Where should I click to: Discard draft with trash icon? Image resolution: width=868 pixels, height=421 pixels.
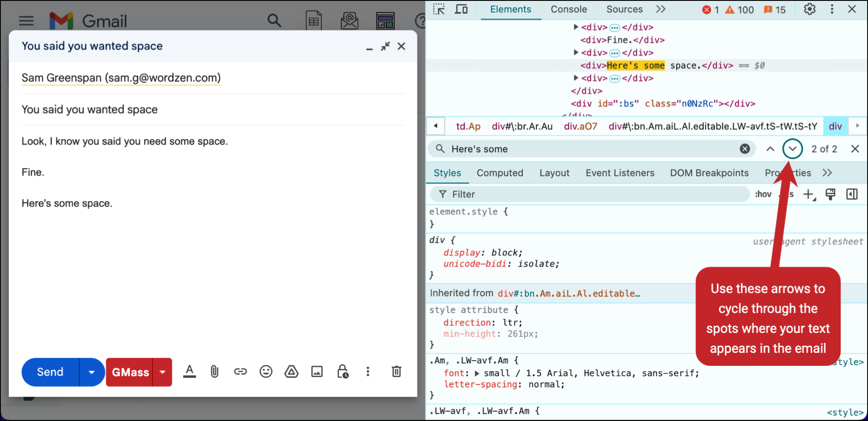point(396,372)
